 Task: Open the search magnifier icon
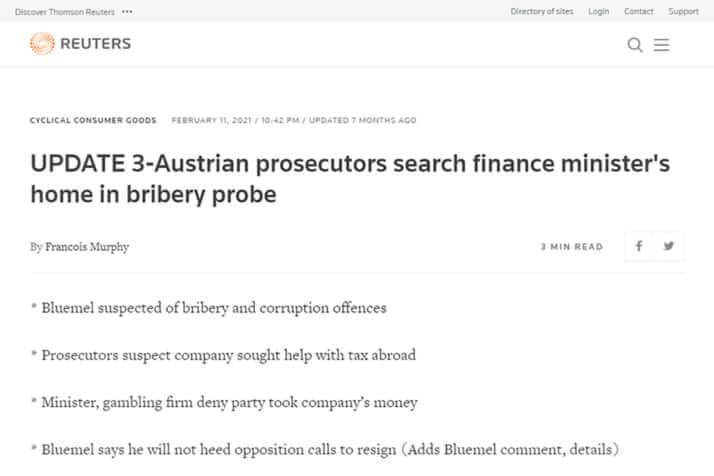[635, 45]
